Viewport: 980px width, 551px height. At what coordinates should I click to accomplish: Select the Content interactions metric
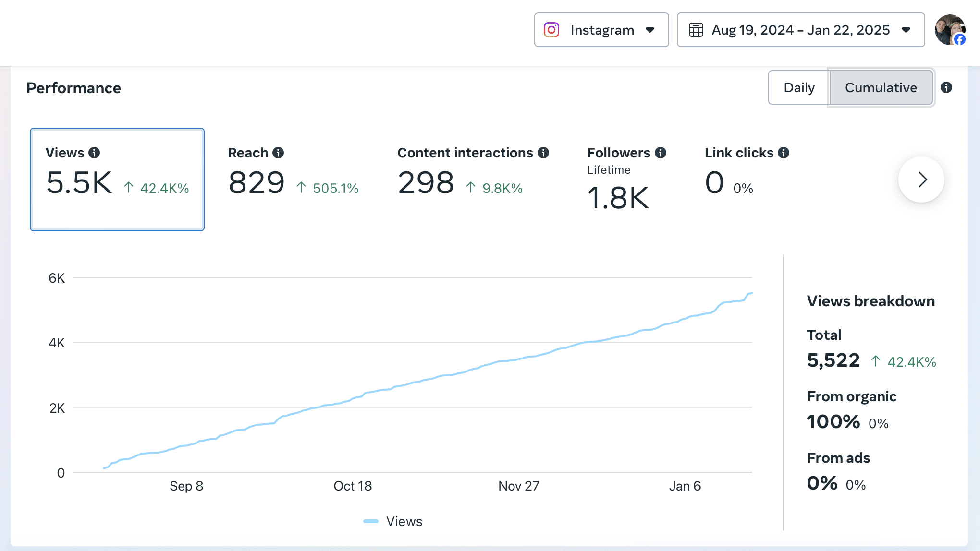coord(473,172)
